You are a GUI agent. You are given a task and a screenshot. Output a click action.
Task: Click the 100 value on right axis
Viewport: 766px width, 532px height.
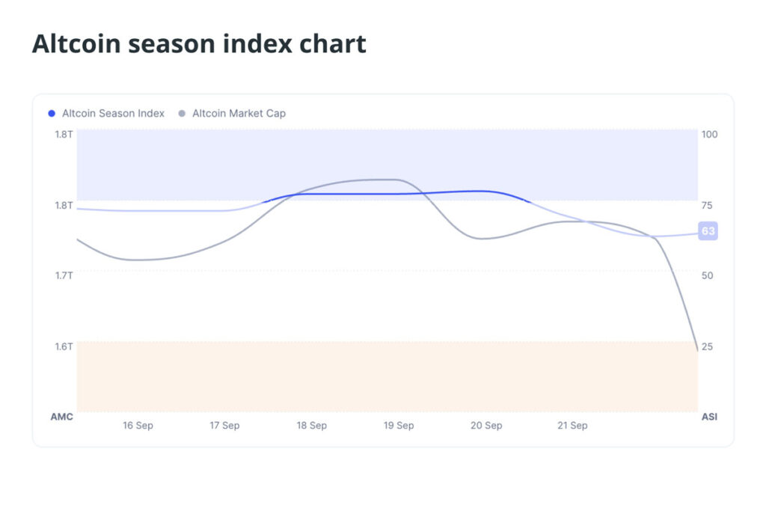click(709, 134)
